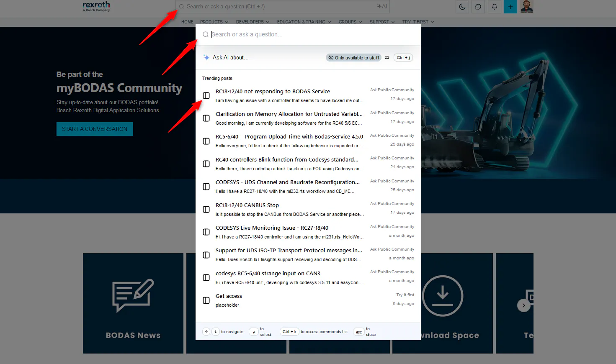
Task: Click the rexroth logo
Action: [96, 6]
